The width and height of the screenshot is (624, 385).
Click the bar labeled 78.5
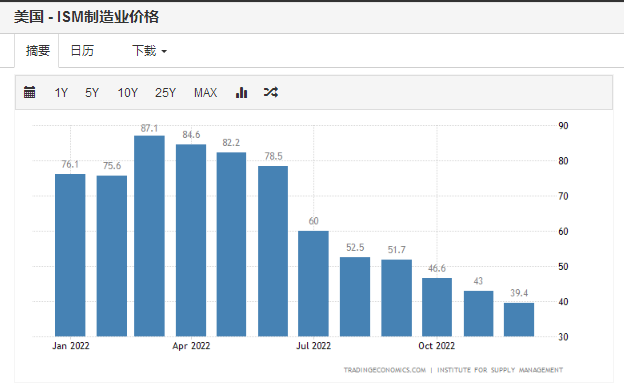coord(273,251)
